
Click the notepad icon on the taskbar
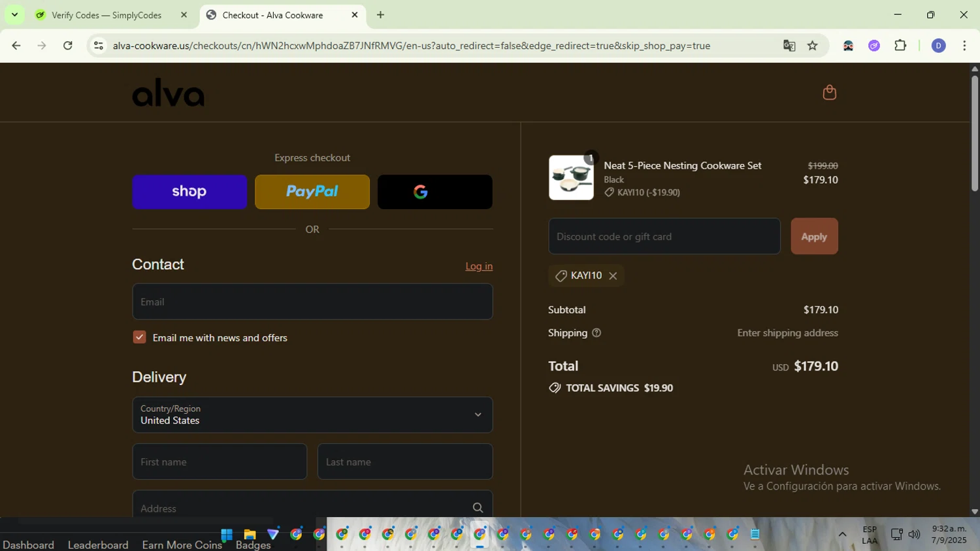pyautogui.click(x=755, y=535)
